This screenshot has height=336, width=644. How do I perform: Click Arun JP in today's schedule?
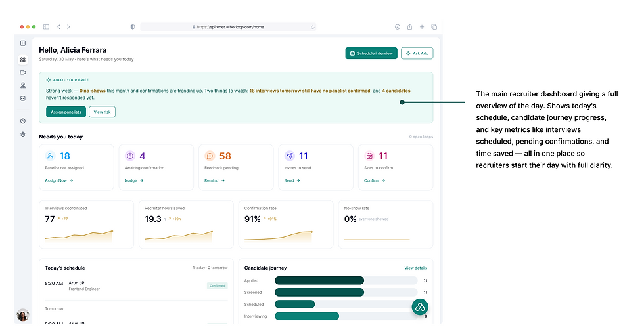pyautogui.click(x=76, y=283)
